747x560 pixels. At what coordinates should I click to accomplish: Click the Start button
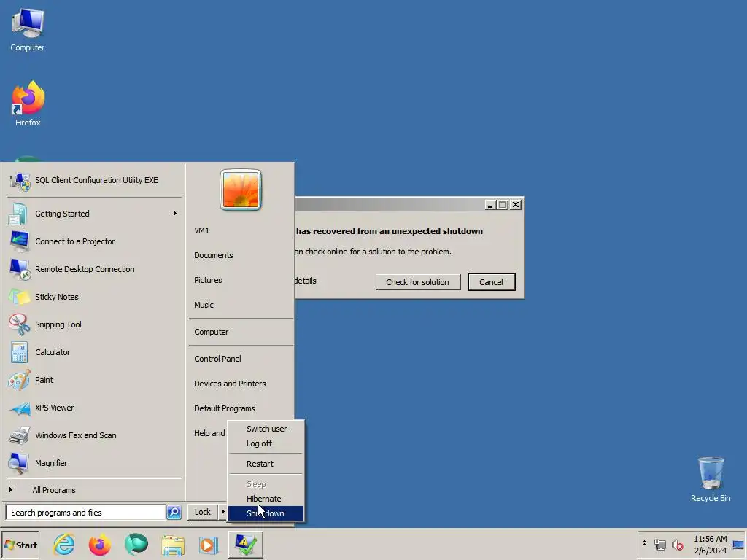[x=20, y=545]
